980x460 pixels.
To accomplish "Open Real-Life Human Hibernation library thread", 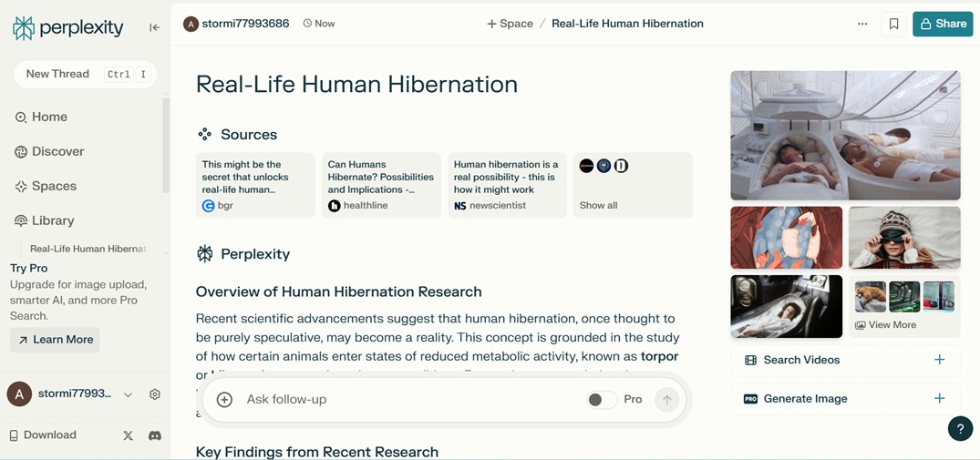I will (x=88, y=249).
